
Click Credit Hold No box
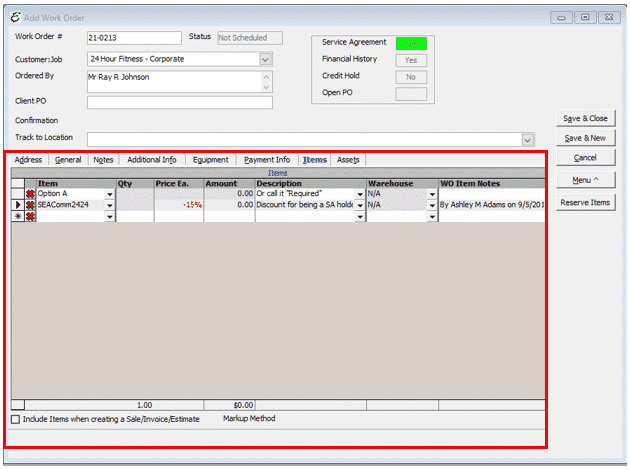click(x=411, y=77)
